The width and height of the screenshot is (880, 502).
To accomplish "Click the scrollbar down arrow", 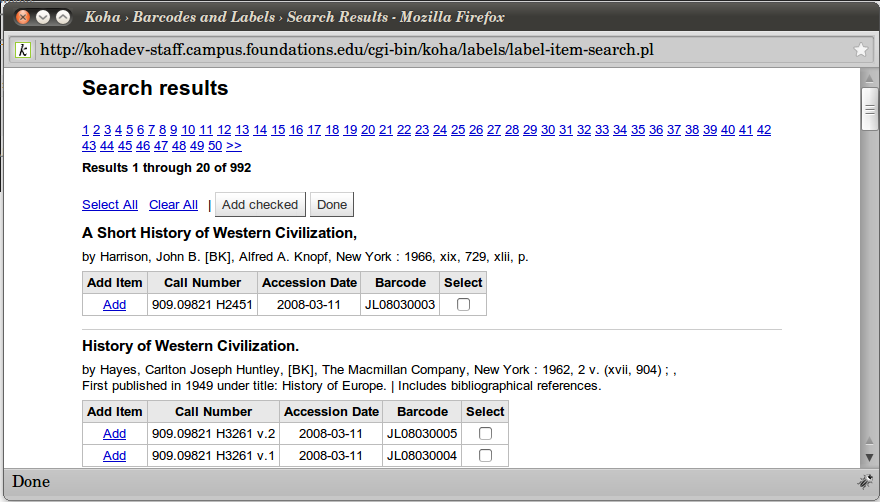I will (869, 457).
